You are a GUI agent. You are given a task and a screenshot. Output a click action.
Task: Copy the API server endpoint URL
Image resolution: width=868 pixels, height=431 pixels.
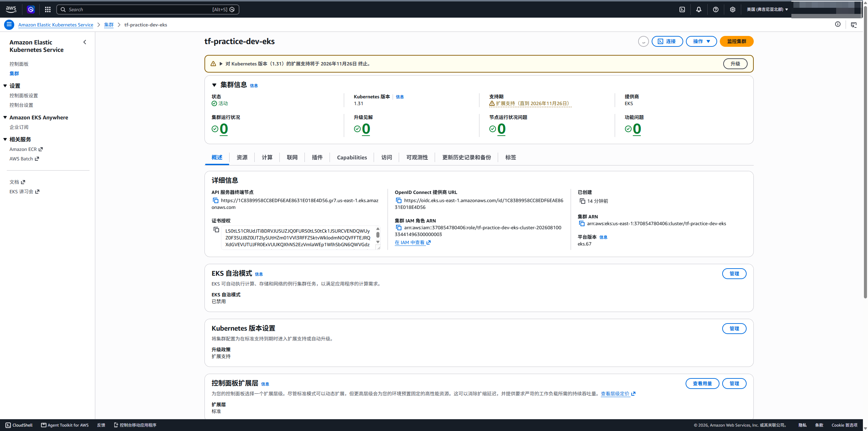[216, 200]
